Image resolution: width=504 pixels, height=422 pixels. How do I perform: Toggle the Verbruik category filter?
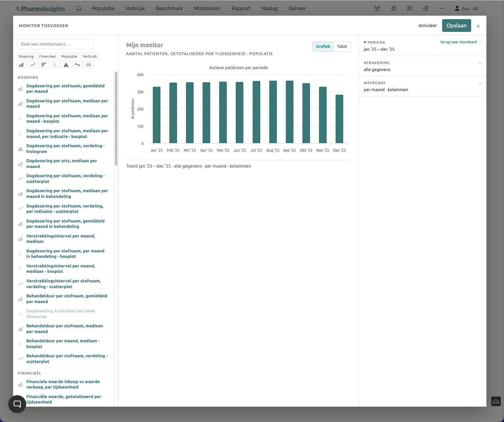(x=90, y=56)
